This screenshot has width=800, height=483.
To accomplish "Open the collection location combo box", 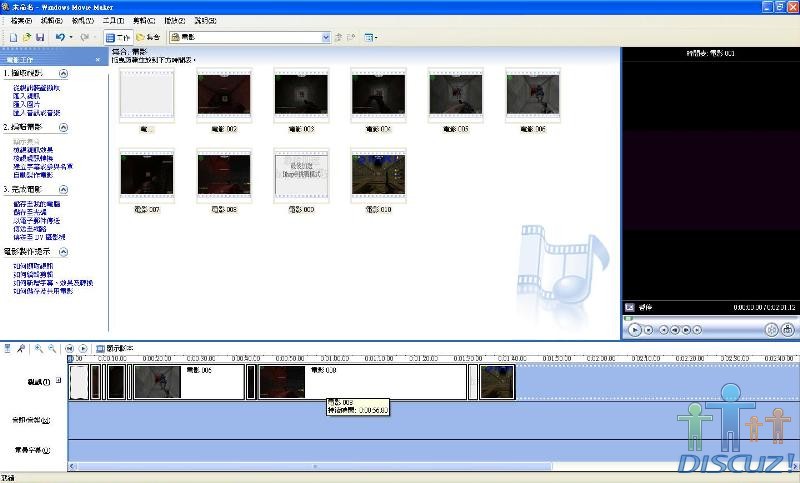I will pyautogui.click(x=250, y=37).
